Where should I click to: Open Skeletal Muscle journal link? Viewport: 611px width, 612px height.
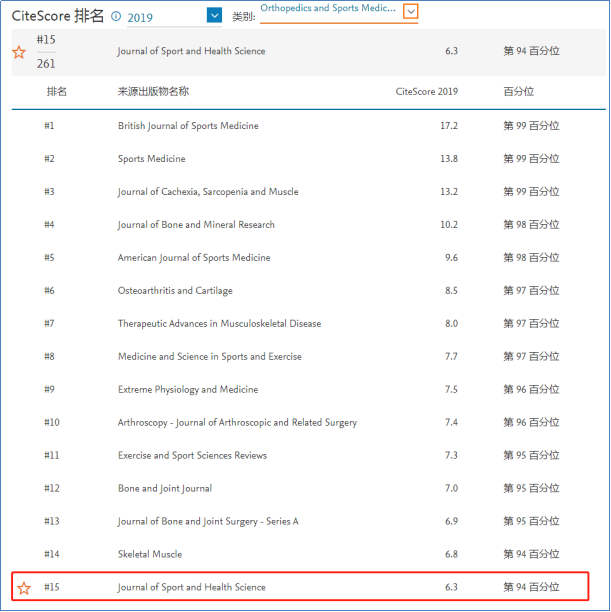(x=150, y=554)
